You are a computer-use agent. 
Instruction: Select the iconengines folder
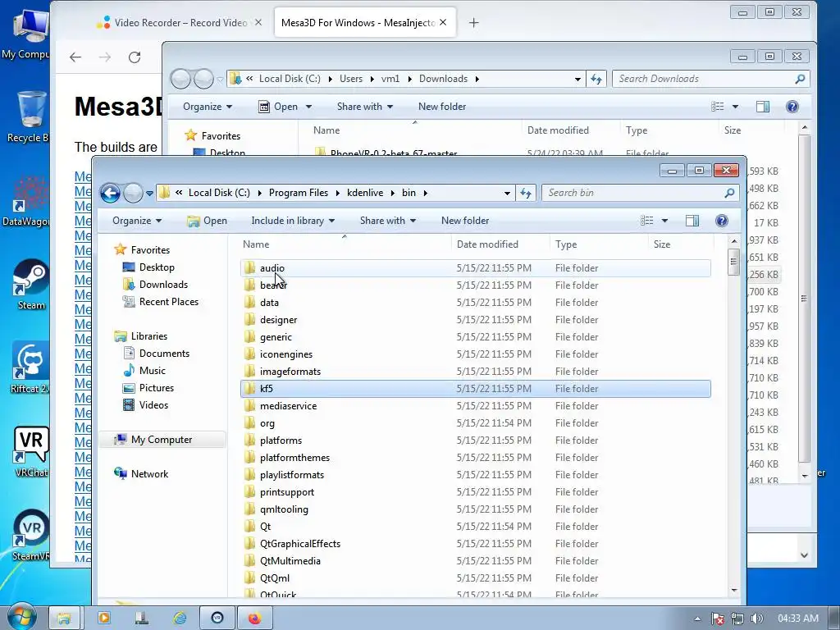[476, 354]
